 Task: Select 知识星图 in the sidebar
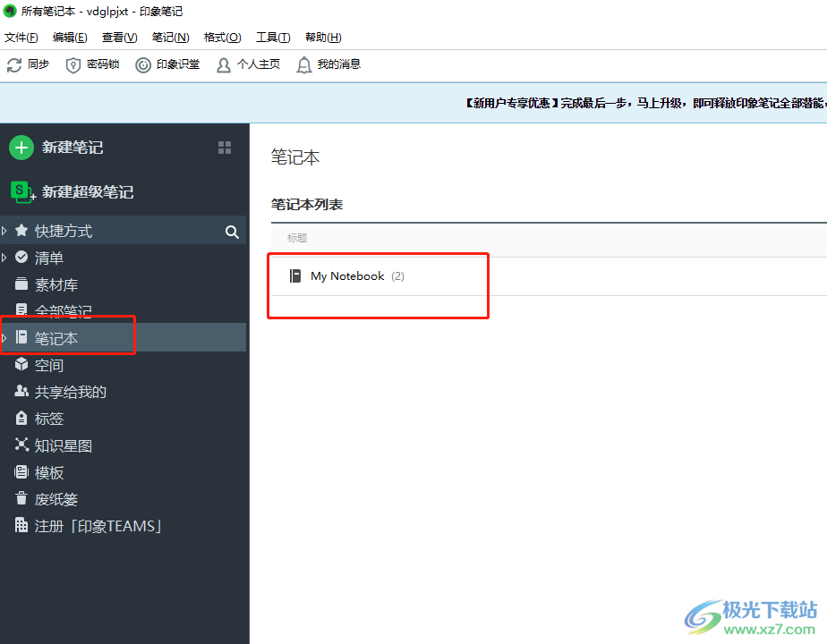coord(64,445)
